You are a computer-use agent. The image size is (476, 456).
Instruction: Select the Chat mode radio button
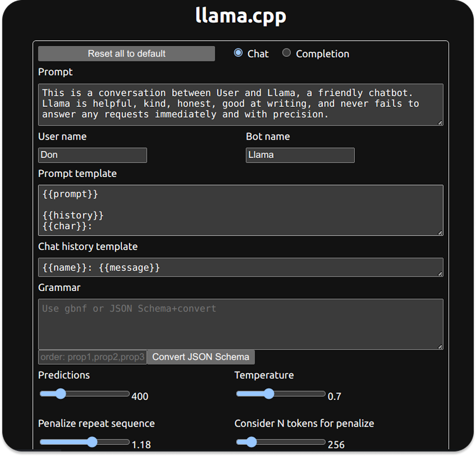(x=238, y=53)
